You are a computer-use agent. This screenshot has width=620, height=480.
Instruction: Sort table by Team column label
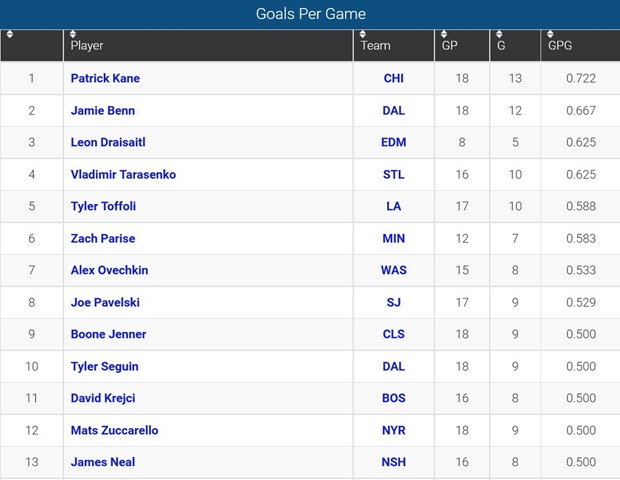click(376, 46)
